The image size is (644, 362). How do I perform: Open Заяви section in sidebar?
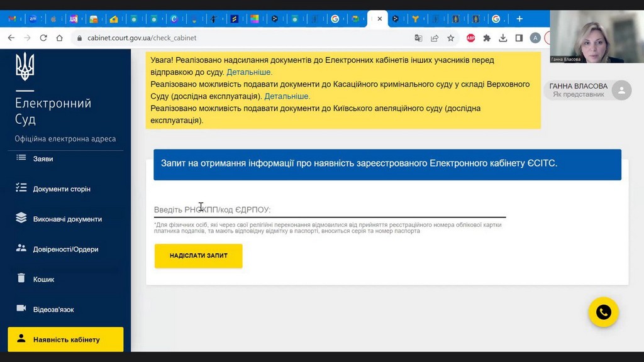43,159
